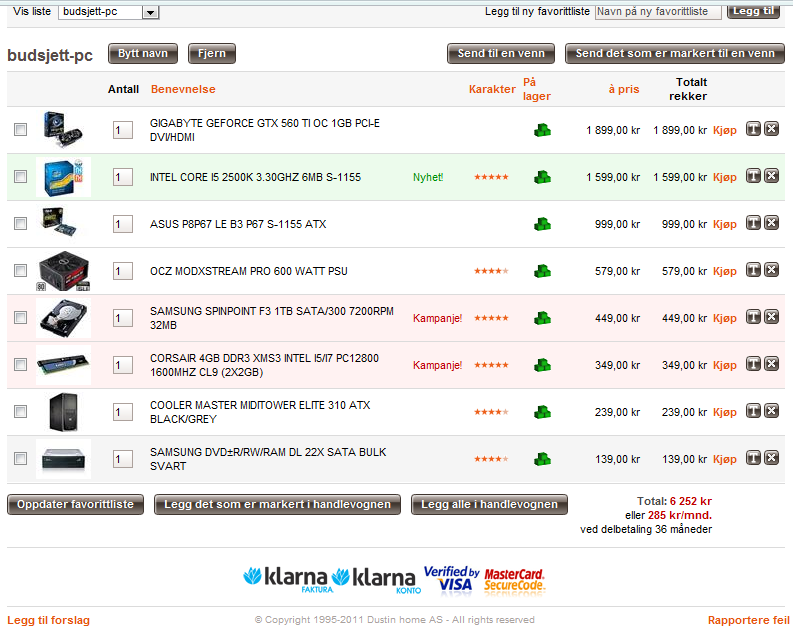This screenshot has width=793, height=628.
Task: Sort by à pris column header
Action: [624, 89]
